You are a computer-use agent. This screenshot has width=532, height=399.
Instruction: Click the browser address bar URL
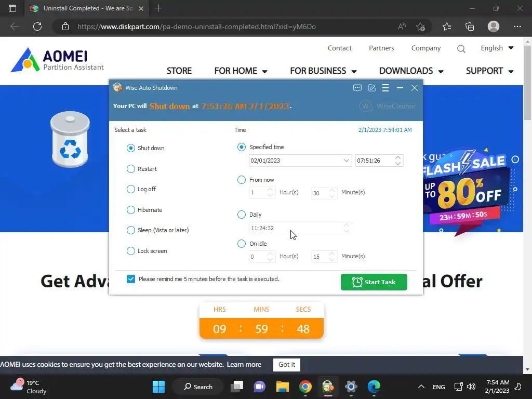point(196,26)
